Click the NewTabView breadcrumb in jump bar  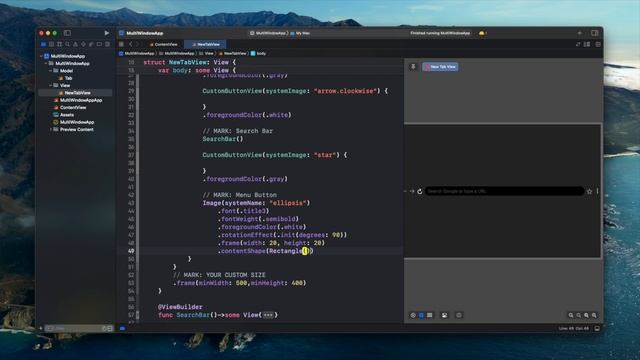[233, 53]
